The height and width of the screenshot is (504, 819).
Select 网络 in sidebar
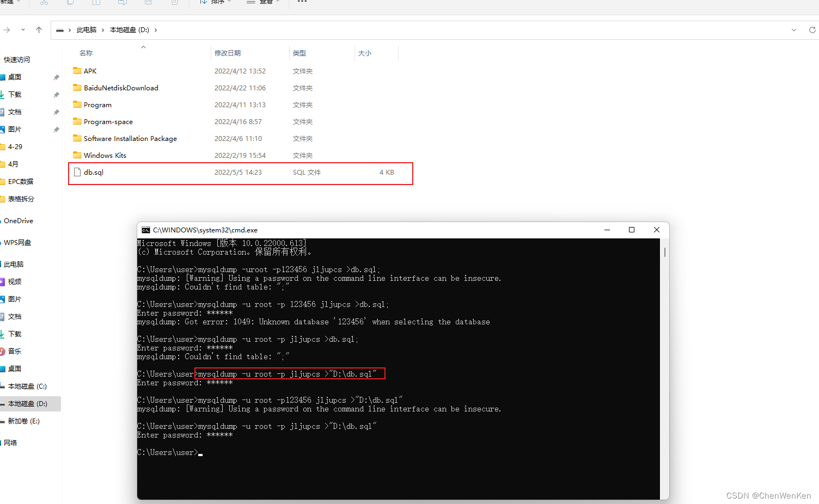10,443
